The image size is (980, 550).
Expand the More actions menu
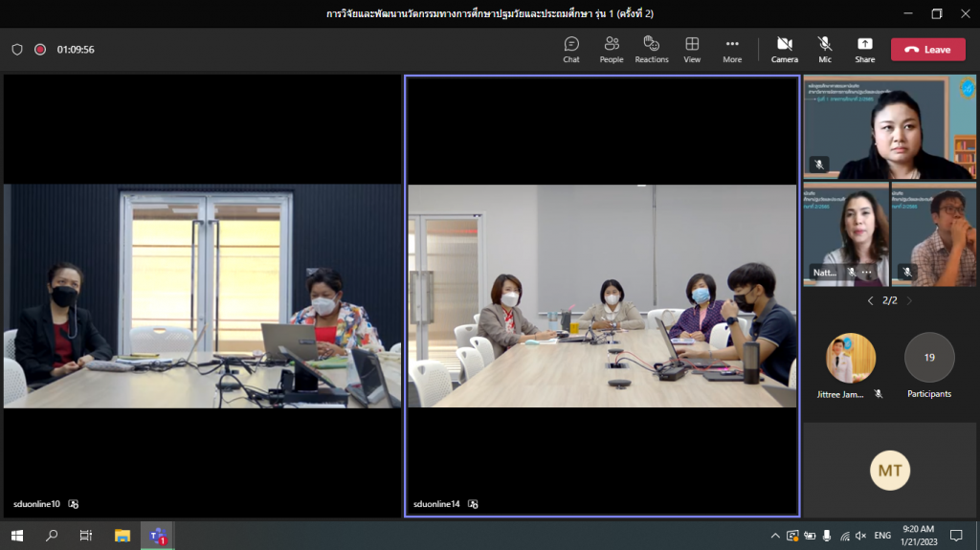732,49
